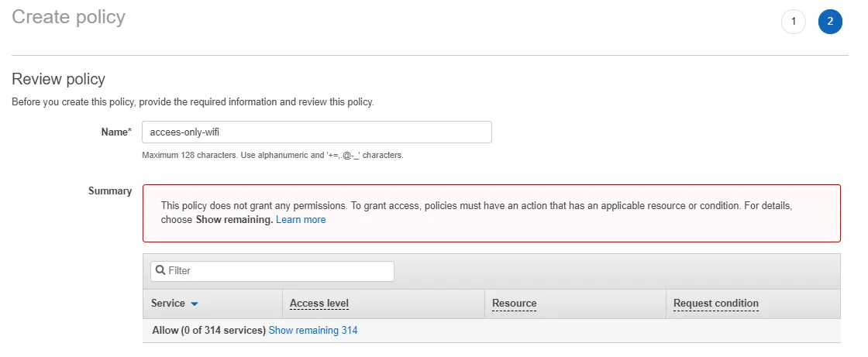Click the Name* field label

[x=116, y=132]
